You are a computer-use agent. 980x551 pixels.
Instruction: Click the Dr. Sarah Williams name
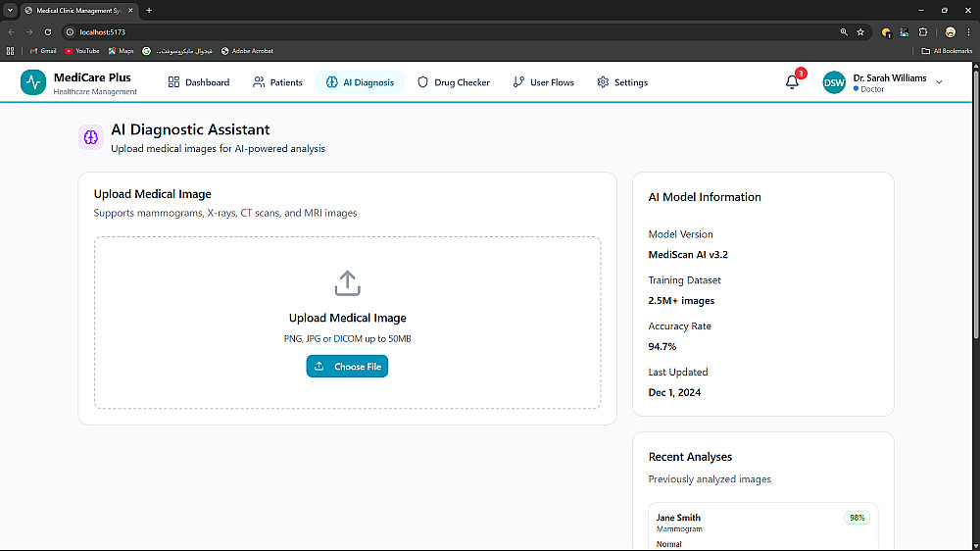(890, 78)
